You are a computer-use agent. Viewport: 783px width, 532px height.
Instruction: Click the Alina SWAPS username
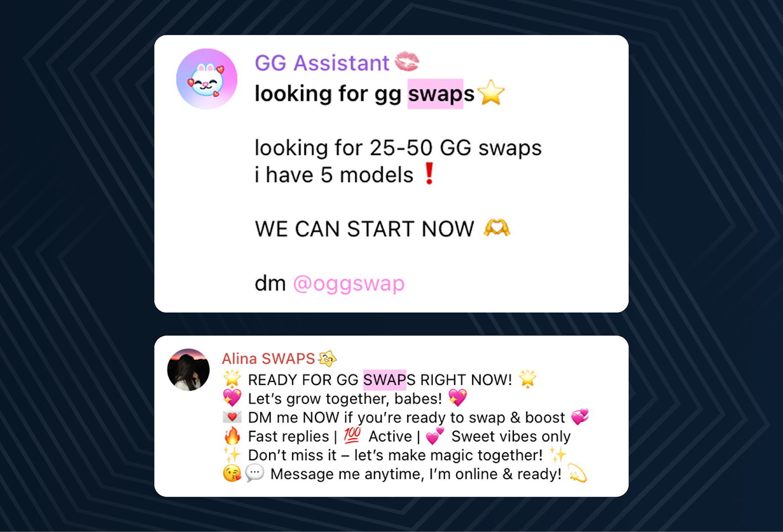268,358
